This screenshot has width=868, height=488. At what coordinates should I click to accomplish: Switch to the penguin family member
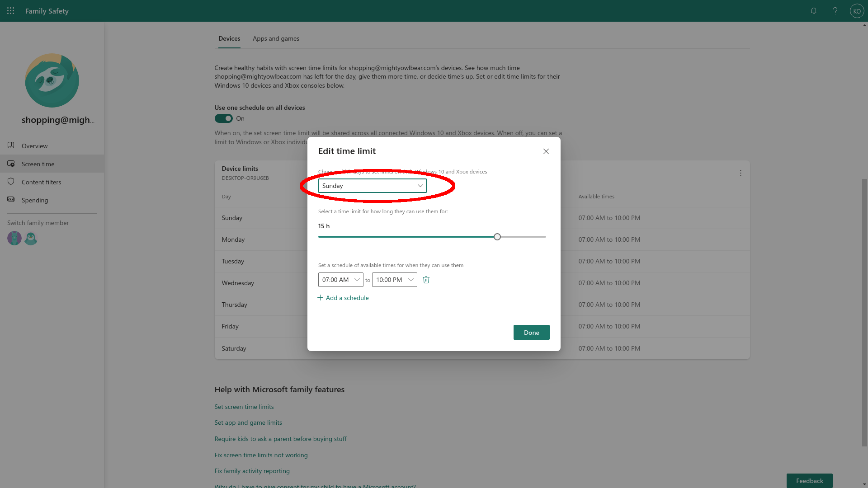coord(31,238)
